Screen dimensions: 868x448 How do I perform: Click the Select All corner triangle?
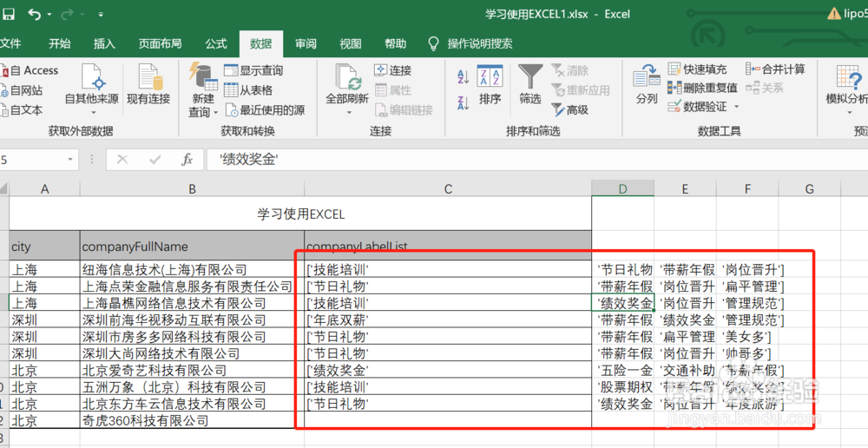(4, 188)
